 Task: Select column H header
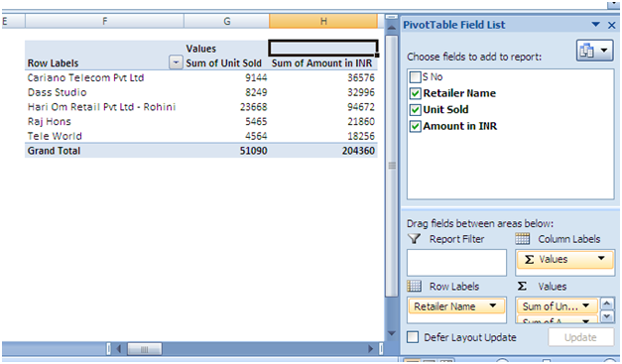click(323, 21)
